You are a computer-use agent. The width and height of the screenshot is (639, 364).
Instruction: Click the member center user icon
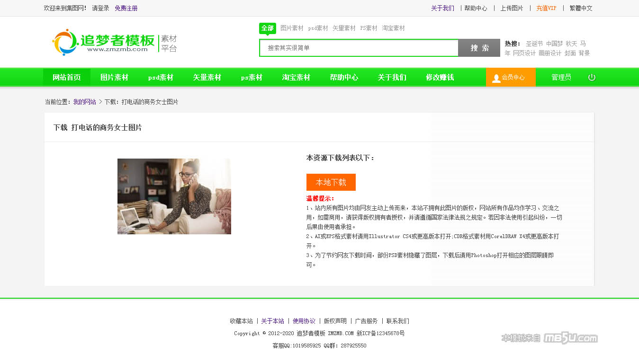point(496,78)
